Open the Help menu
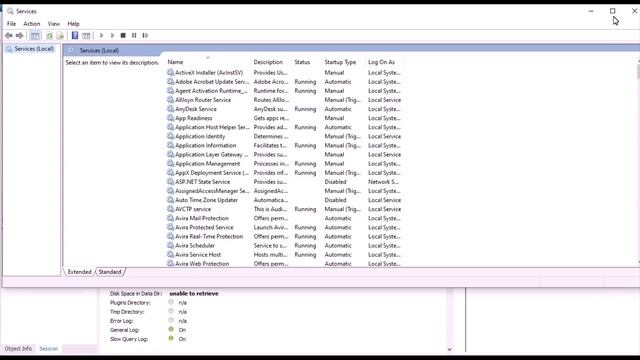This screenshot has width=640, height=360. (73, 24)
